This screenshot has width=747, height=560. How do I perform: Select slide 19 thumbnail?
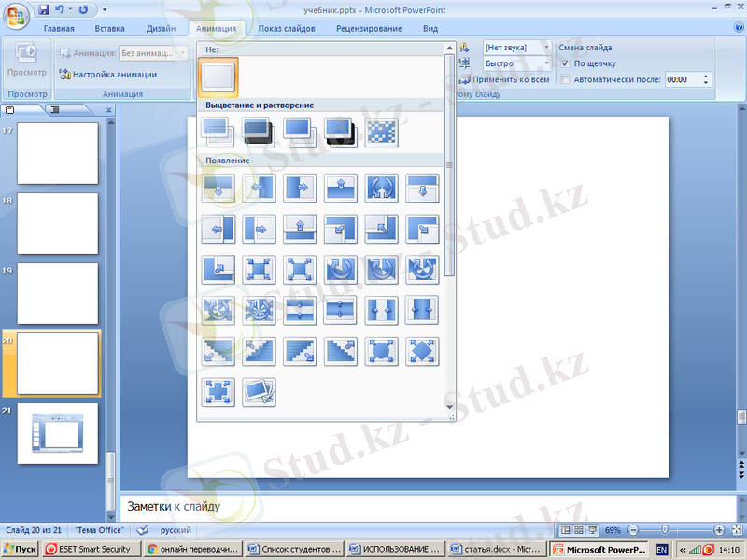pos(58,293)
